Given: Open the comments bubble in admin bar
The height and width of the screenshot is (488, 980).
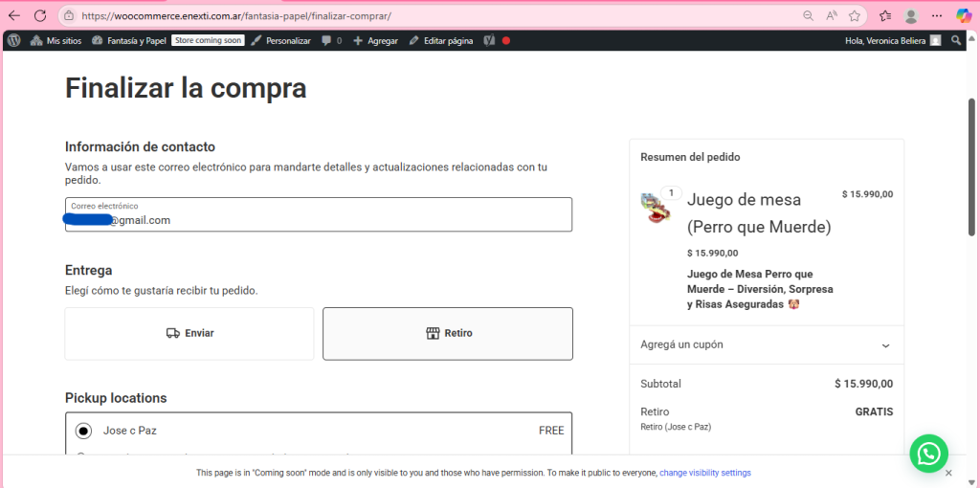Looking at the screenshot, I should click(x=331, y=40).
